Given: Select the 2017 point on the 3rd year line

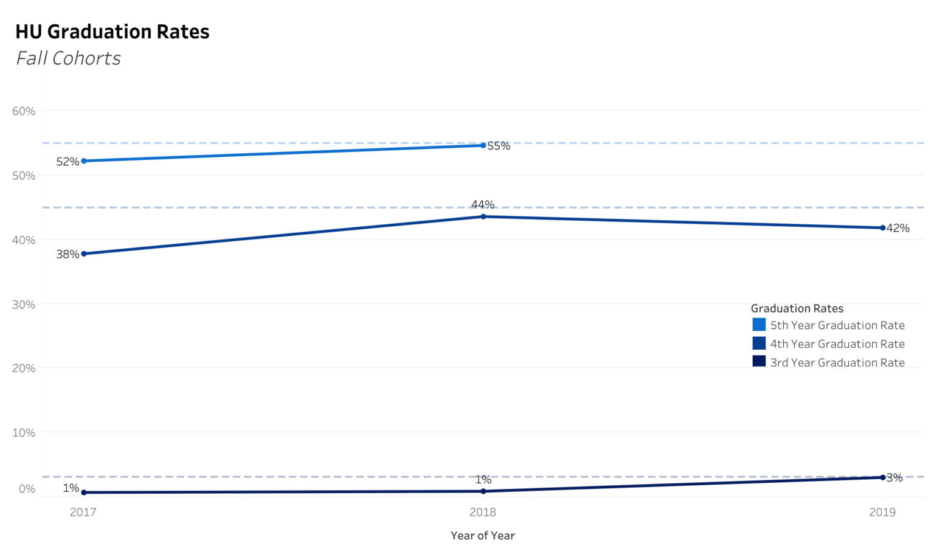Looking at the screenshot, I should 84,493.
